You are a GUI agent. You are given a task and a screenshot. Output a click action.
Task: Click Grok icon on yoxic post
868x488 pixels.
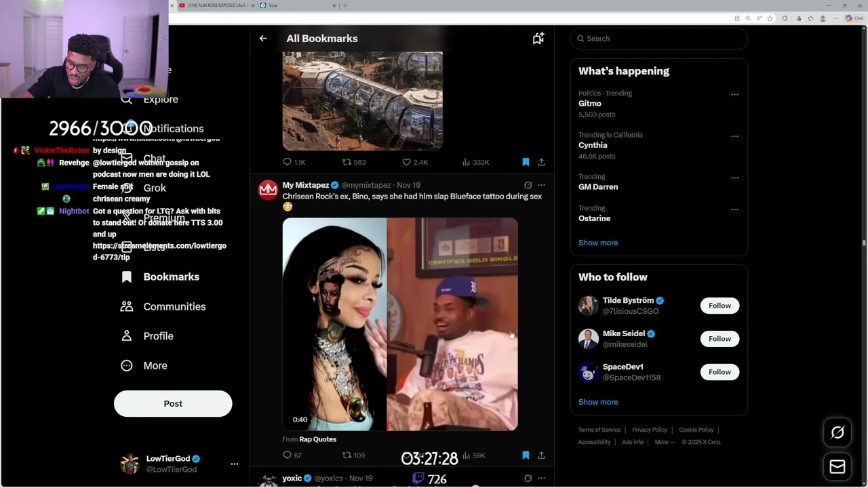pyautogui.click(x=528, y=479)
